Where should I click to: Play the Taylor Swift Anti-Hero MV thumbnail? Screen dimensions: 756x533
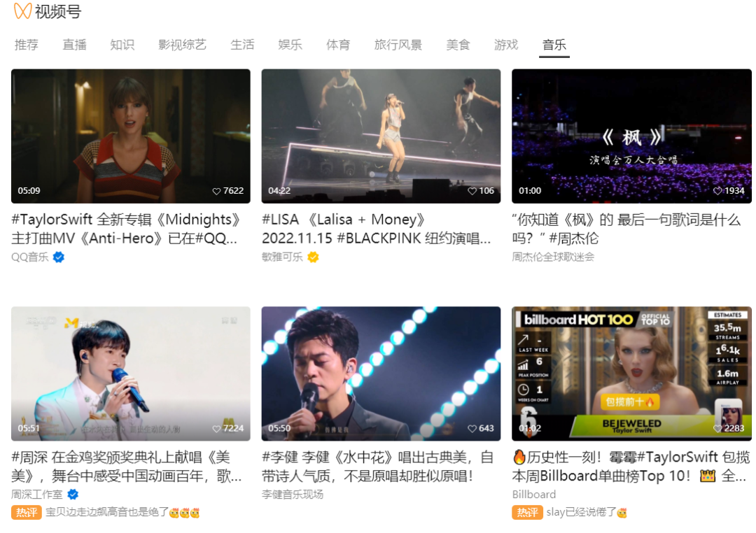(x=131, y=136)
